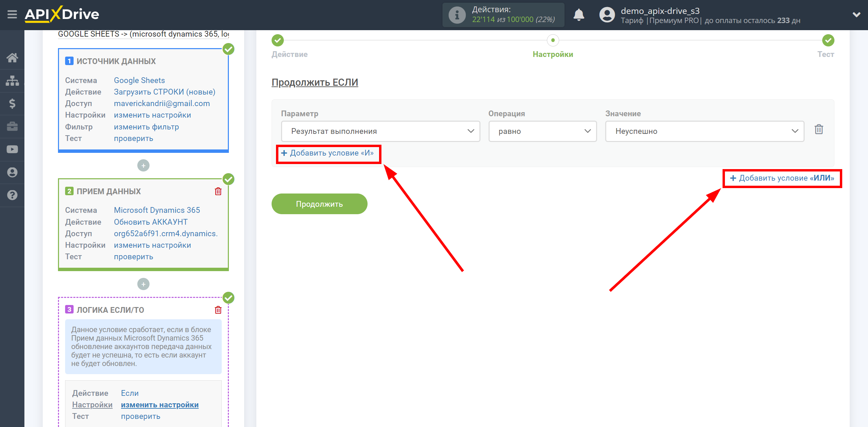Delete the condition row with trash icon
868x427 pixels.
point(819,129)
